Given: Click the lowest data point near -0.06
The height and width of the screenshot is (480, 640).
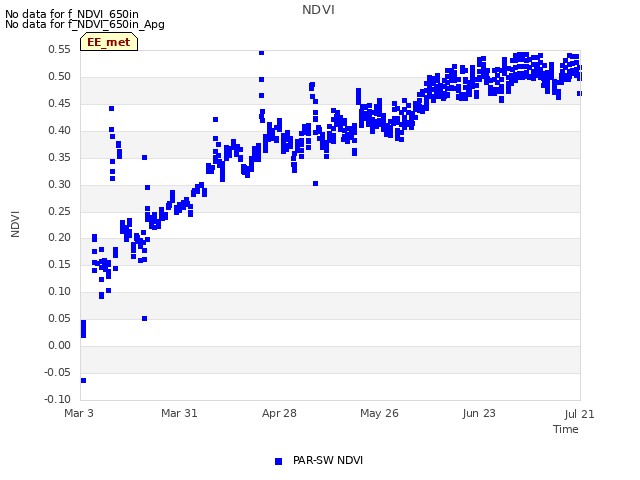Looking at the screenshot, I should (83, 380).
